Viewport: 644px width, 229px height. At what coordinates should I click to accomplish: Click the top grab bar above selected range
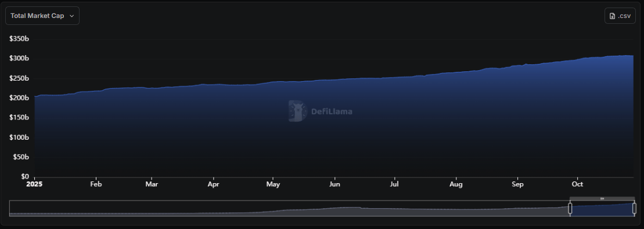(602, 199)
